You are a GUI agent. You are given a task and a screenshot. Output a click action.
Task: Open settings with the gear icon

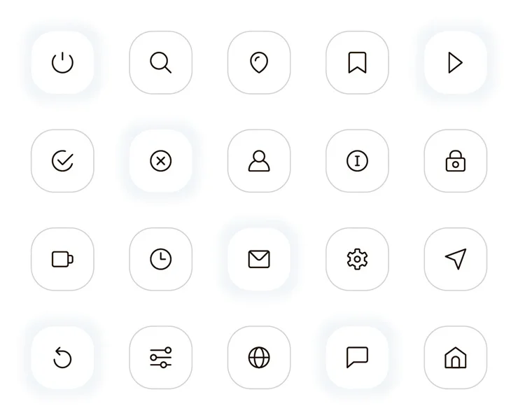pyautogui.click(x=357, y=259)
